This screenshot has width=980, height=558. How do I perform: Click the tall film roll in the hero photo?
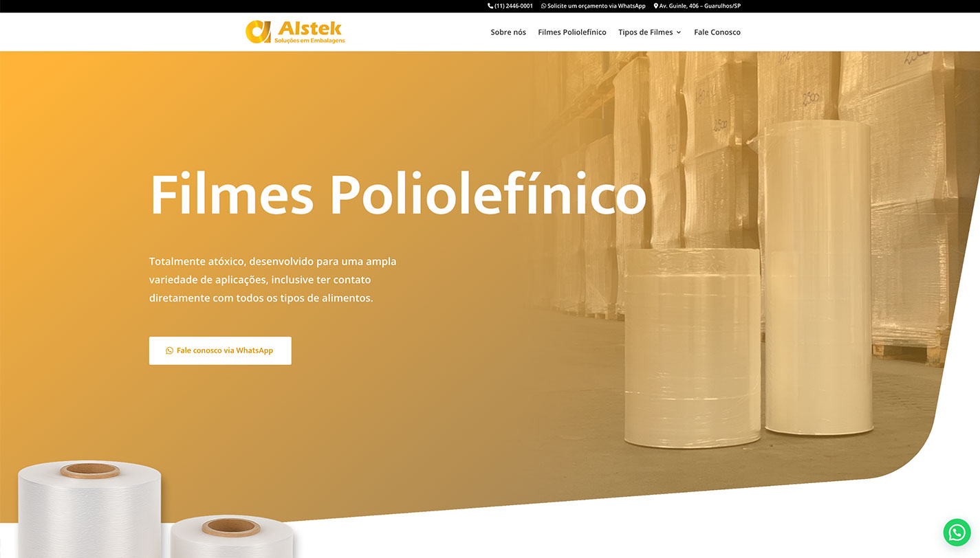(818, 277)
